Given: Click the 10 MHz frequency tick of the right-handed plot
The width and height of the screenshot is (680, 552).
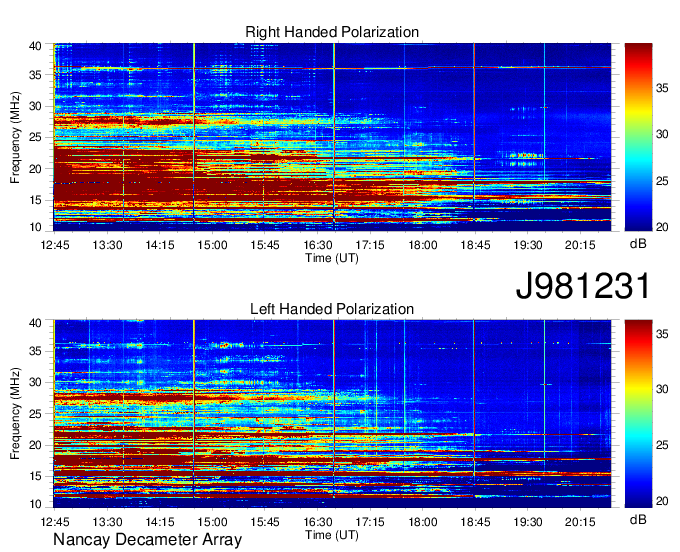Looking at the screenshot, I should pyautogui.click(x=35, y=227).
